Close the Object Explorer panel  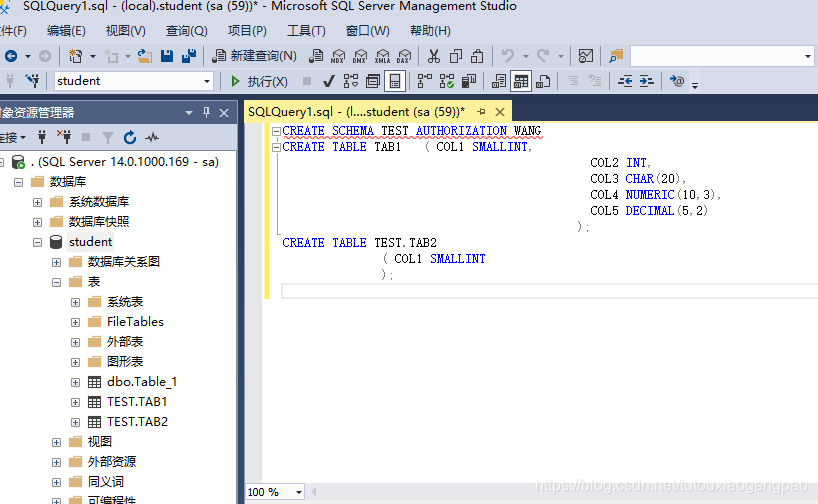point(224,113)
